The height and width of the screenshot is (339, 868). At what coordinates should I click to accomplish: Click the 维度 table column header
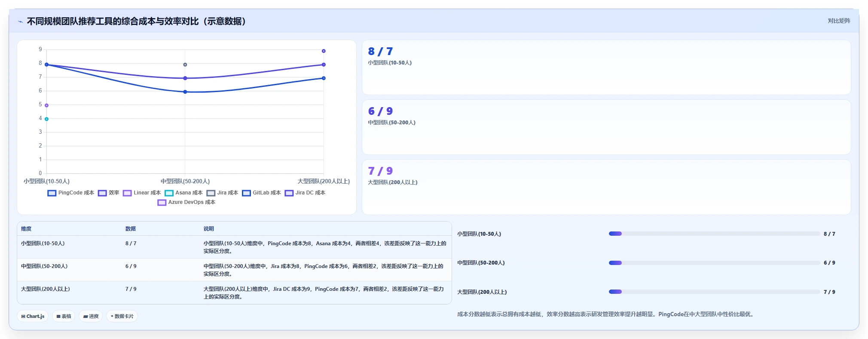click(x=26, y=229)
